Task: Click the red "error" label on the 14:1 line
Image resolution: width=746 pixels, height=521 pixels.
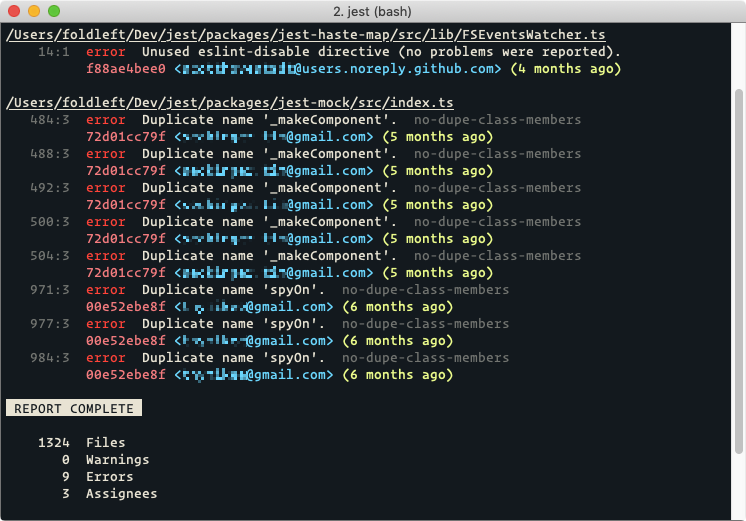Action: [106, 52]
